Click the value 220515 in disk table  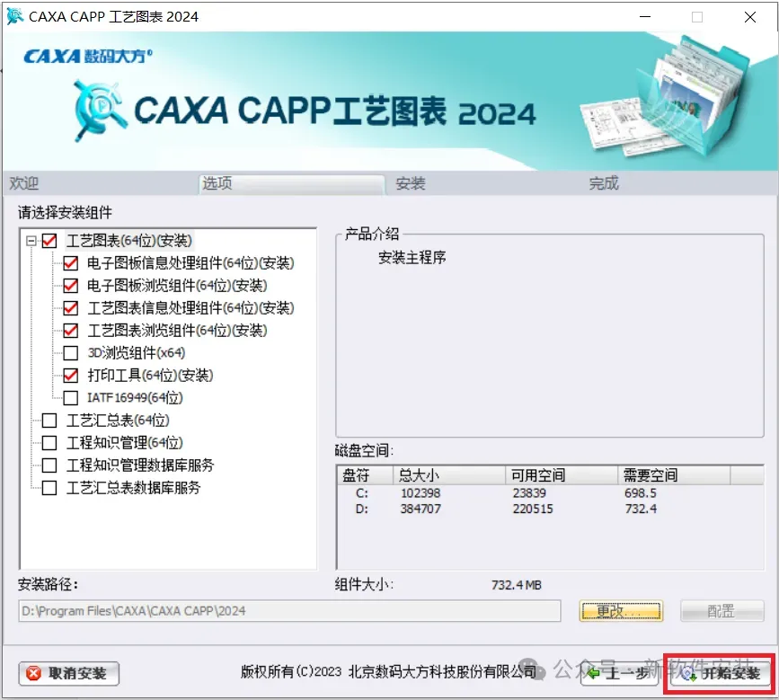click(533, 509)
